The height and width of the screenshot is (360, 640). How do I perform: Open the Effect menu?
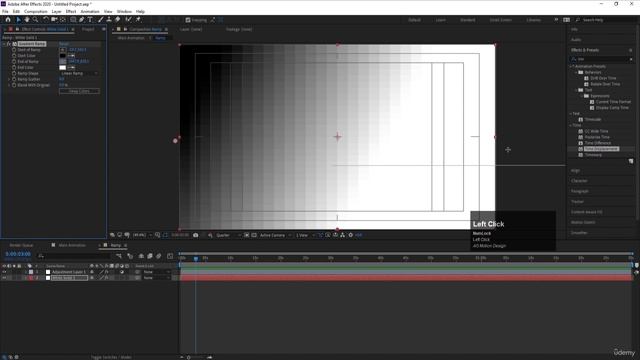click(71, 11)
